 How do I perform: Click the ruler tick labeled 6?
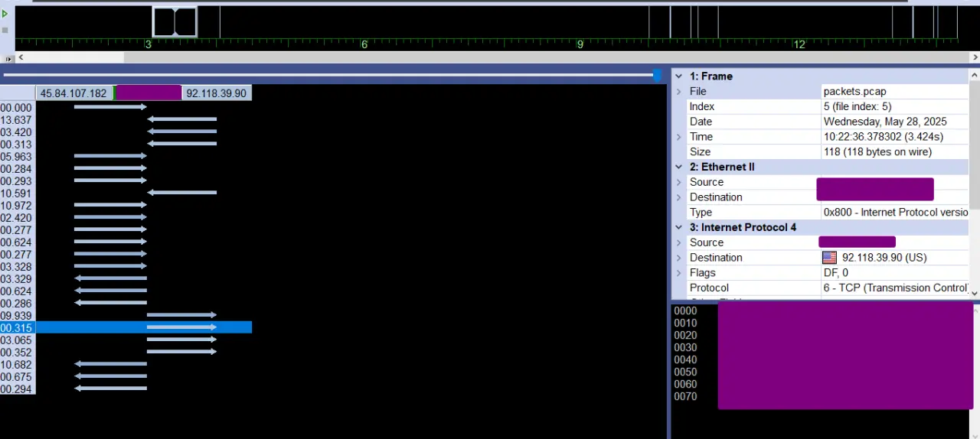(364, 44)
